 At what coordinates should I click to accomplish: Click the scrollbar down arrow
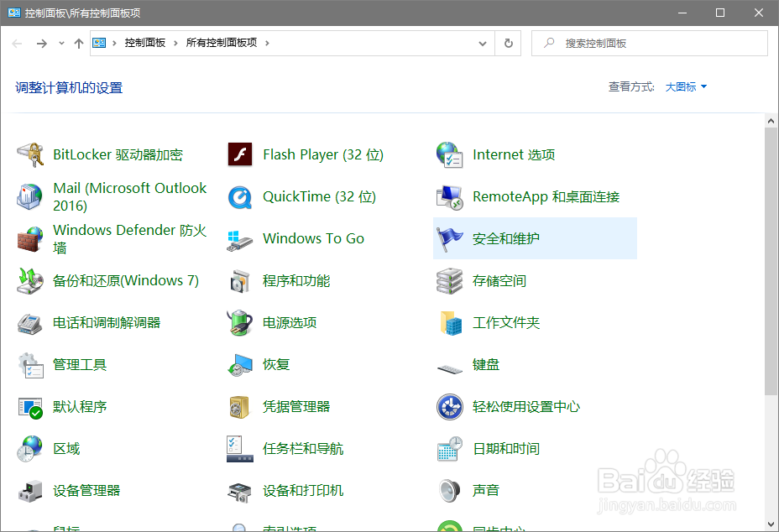[771, 524]
